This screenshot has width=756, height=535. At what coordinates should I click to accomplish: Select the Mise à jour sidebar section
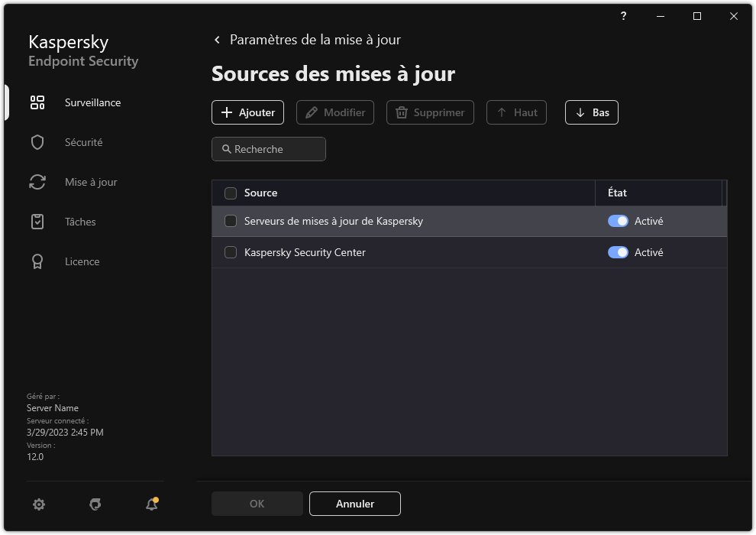coord(91,182)
